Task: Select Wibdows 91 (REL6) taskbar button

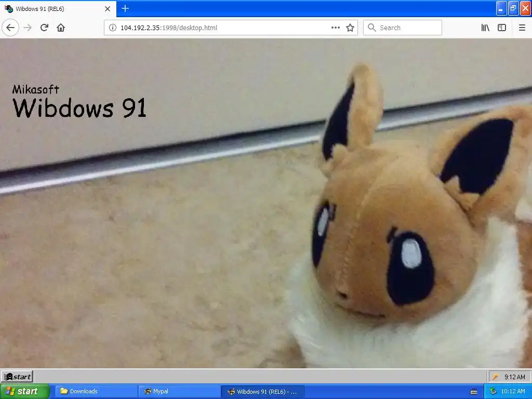Action: coord(262,391)
